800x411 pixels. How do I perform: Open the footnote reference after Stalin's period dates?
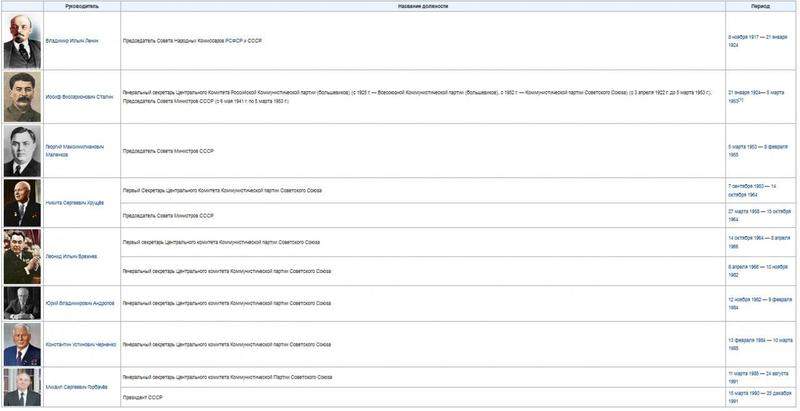point(741,100)
